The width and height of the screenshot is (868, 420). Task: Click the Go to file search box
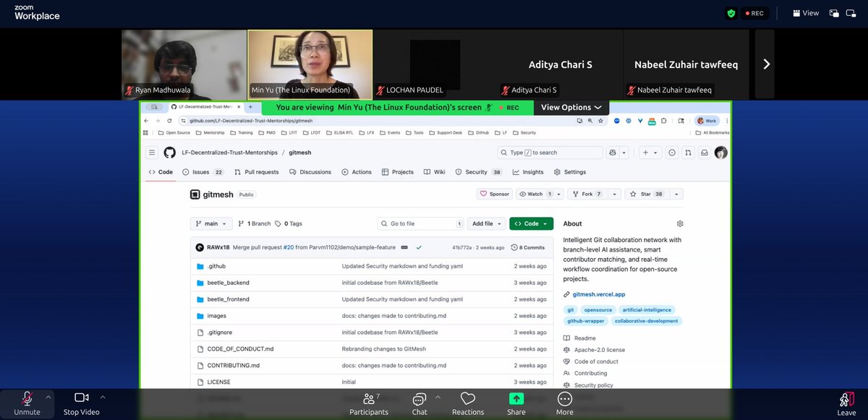[x=420, y=223]
